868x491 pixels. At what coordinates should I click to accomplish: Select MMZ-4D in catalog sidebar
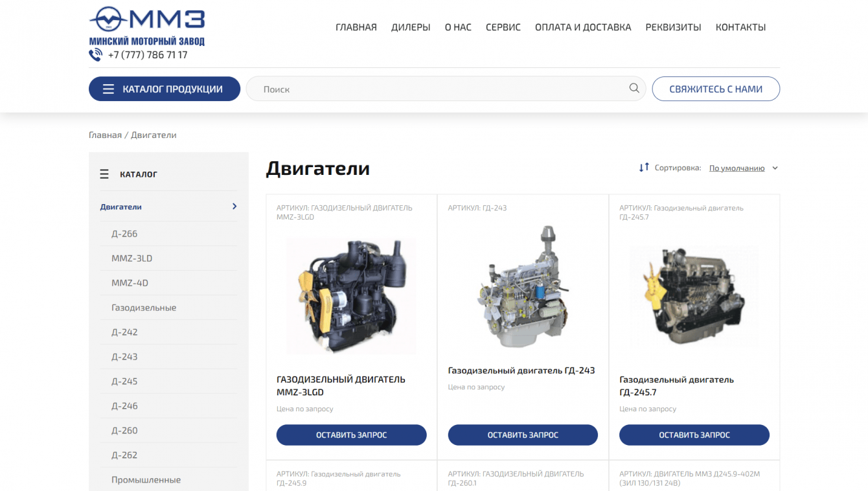click(130, 283)
